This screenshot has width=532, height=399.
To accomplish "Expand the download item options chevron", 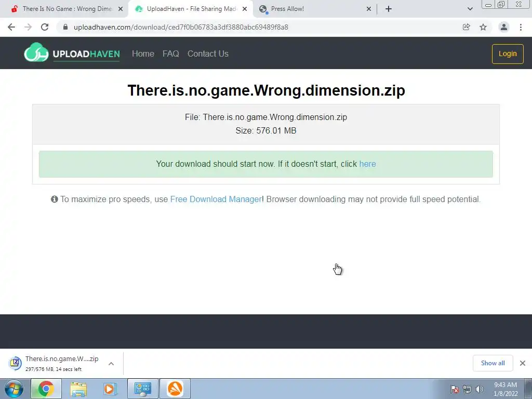I will pos(111,363).
